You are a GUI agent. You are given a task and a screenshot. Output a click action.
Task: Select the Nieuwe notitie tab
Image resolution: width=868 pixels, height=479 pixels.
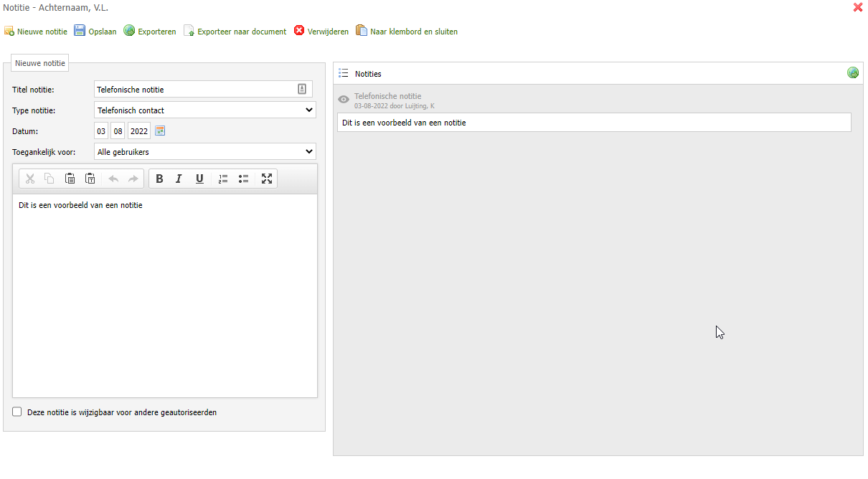coord(40,63)
